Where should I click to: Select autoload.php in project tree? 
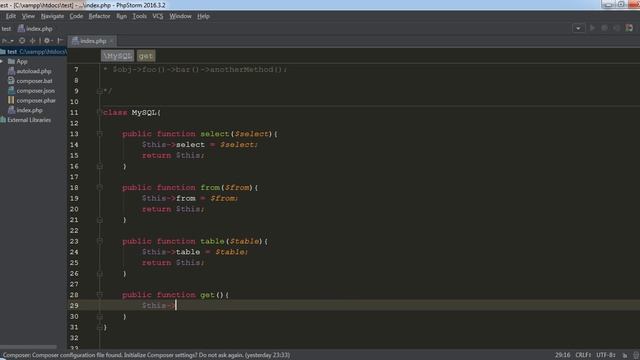[x=30, y=71]
